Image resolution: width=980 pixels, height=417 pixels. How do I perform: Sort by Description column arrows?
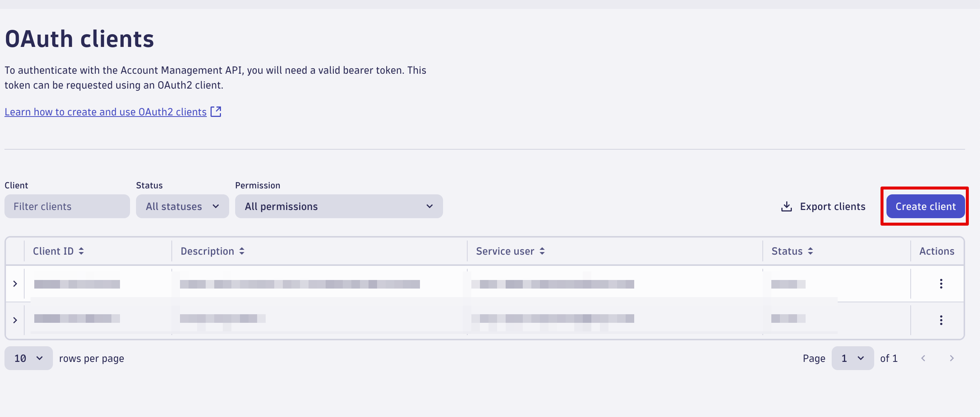coord(241,251)
